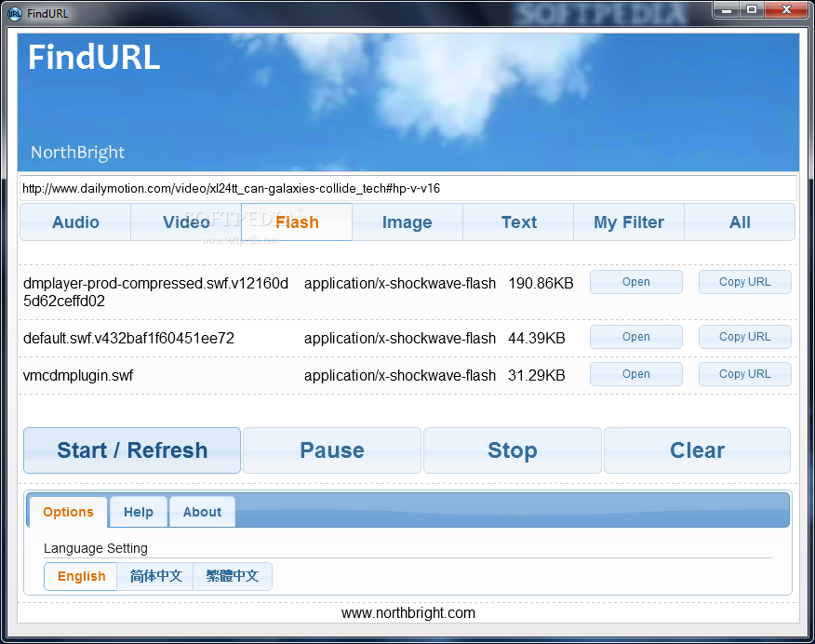Viewport: 815px width, 644px height.
Task: Click the 44.39KB size value
Action: pyautogui.click(x=537, y=339)
